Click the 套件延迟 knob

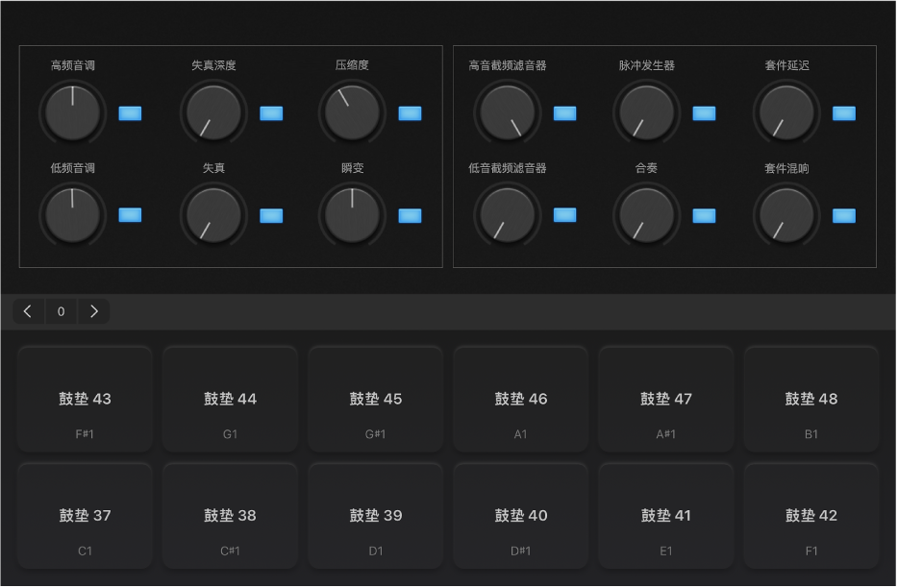[x=786, y=112]
